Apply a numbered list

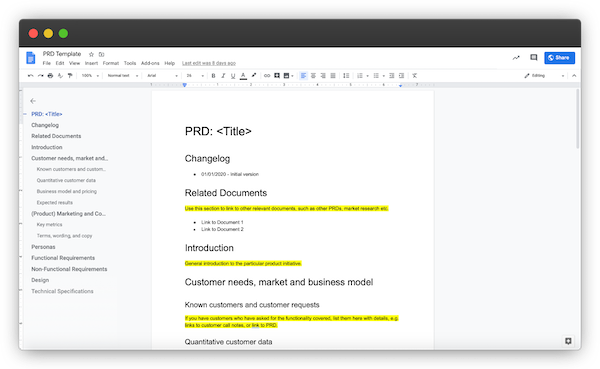[x=360, y=76]
